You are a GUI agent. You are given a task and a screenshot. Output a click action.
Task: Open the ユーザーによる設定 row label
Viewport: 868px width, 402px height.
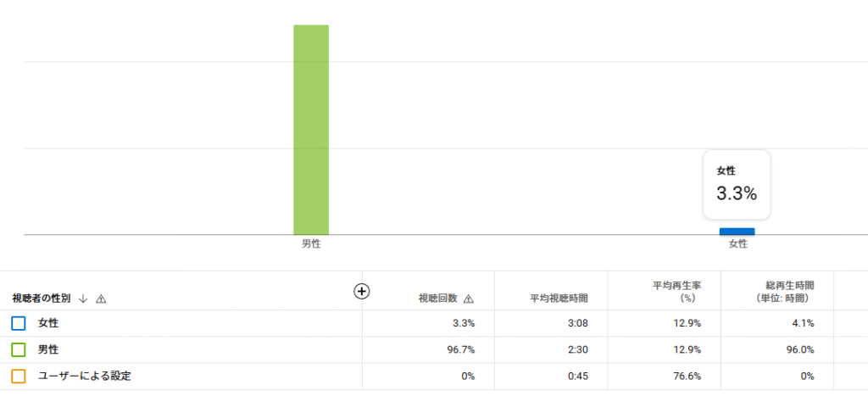click(x=84, y=377)
